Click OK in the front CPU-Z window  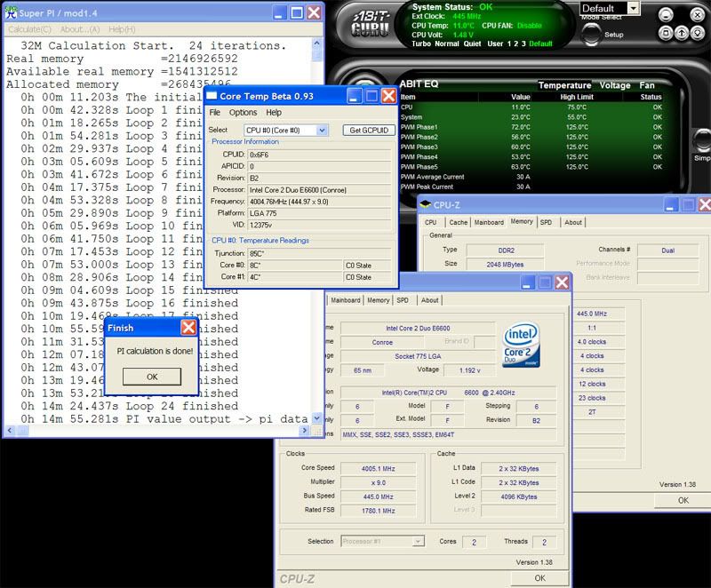[539, 578]
